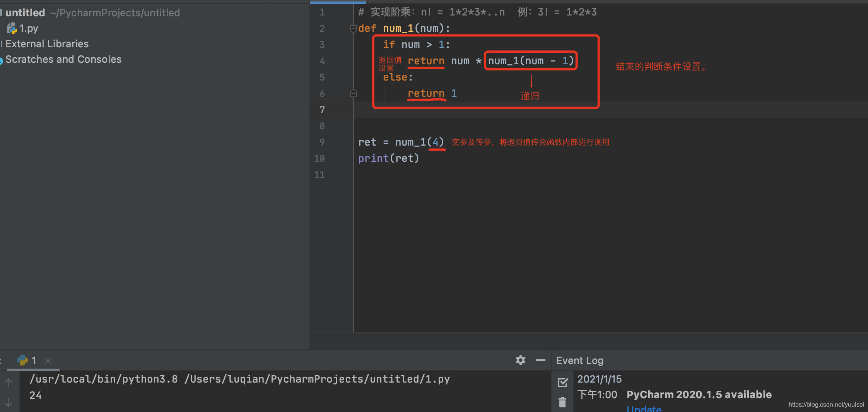
Task: Click the comment on line 1
Action: (x=477, y=12)
